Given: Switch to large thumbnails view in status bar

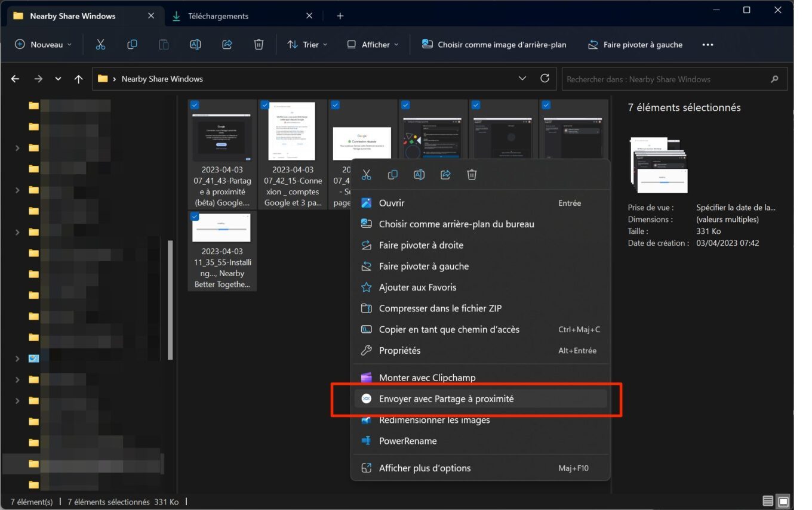Looking at the screenshot, I should click(783, 501).
